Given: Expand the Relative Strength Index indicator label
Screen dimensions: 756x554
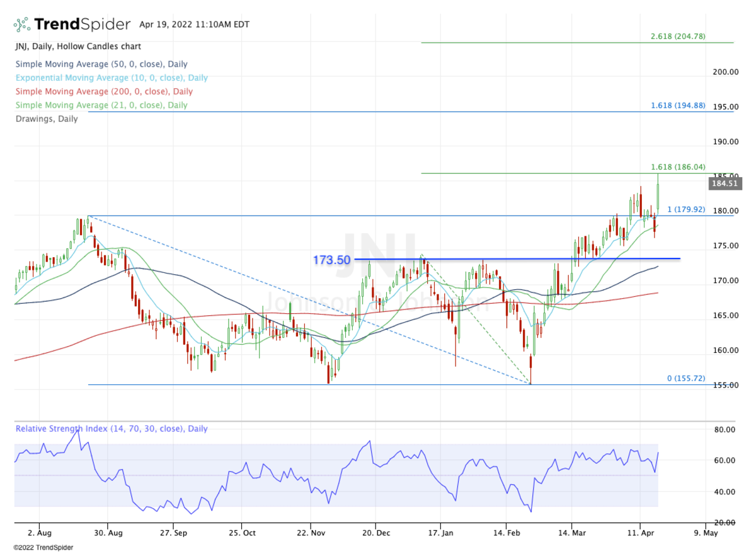Looking at the screenshot, I should (112, 429).
